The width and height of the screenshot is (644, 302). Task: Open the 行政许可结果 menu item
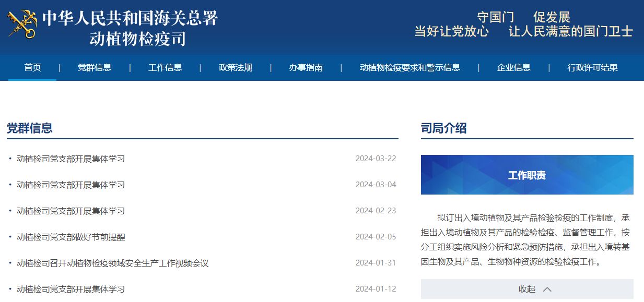coord(593,67)
